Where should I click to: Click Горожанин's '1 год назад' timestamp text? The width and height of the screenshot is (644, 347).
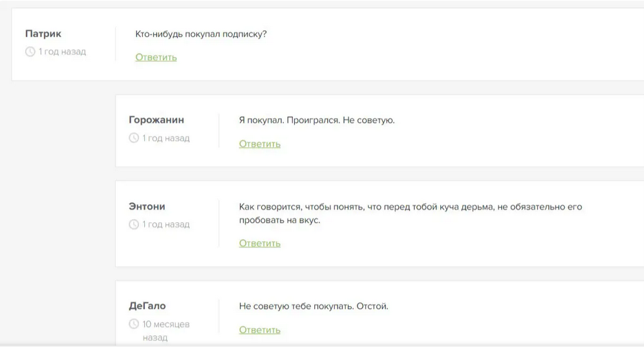166,138
